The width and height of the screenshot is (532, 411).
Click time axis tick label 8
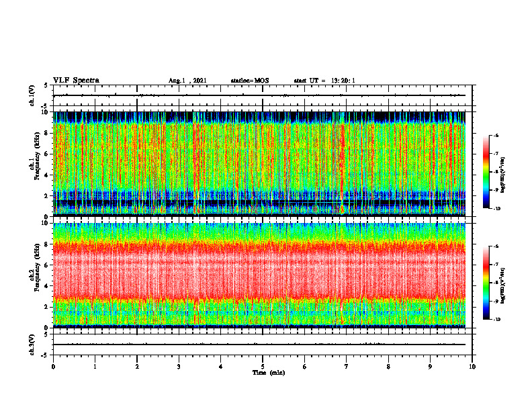(x=388, y=367)
